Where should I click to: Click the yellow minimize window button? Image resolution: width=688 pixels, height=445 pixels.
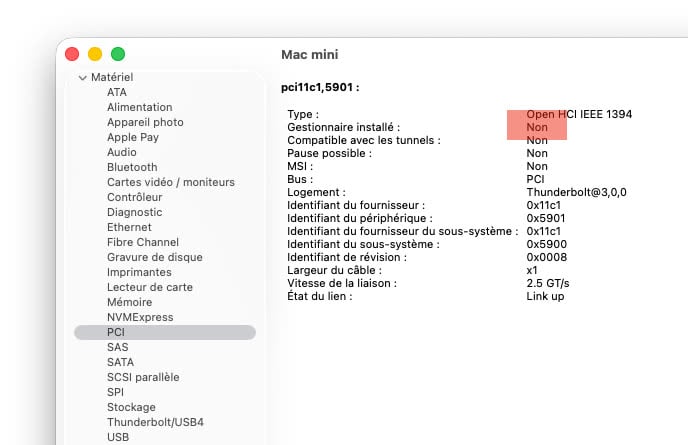click(x=95, y=54)
